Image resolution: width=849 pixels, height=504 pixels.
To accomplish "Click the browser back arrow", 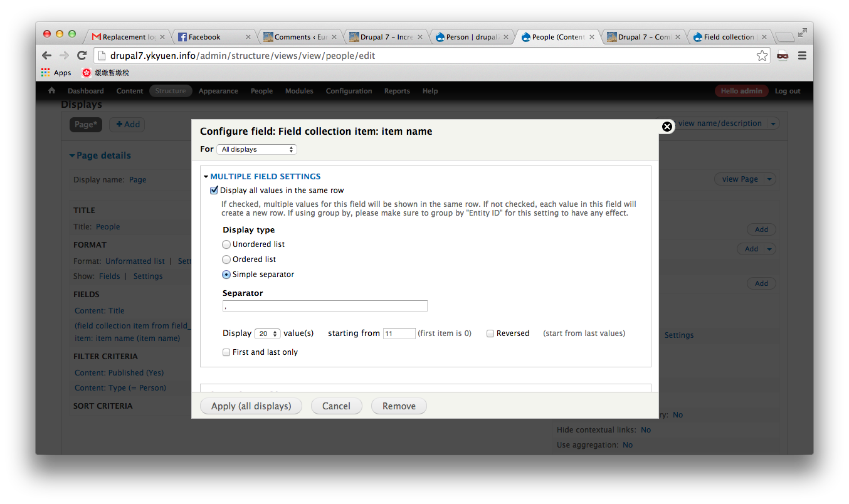I will coord(47,56).
